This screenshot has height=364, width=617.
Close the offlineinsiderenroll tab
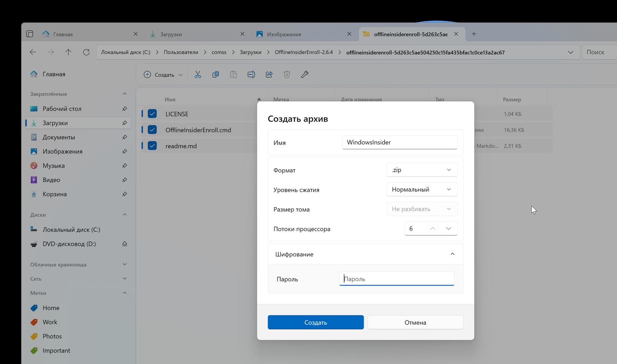tap(456, 34)
